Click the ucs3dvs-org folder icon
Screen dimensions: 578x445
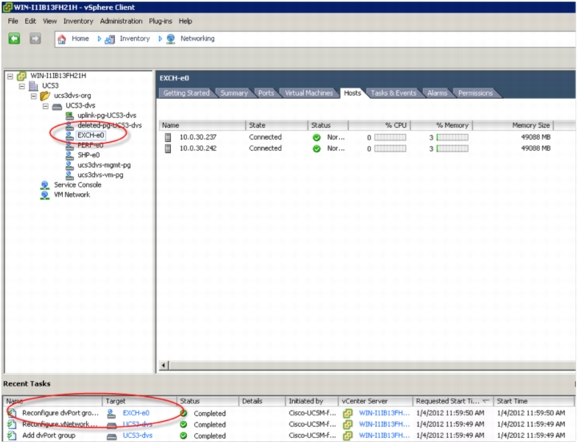(45, 96)
